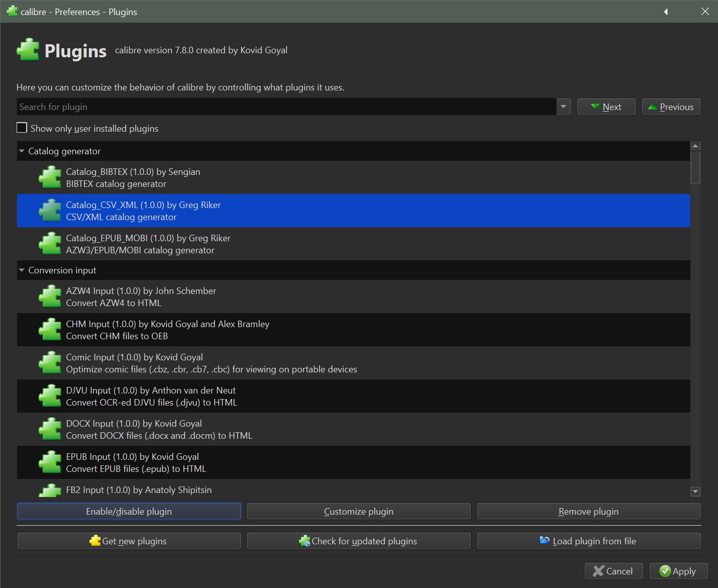This screenshot has width=718, height=588.
Task: Click the Catalog_BIBTEX plugin puzzle icon
Action: [x=50, y=178]
